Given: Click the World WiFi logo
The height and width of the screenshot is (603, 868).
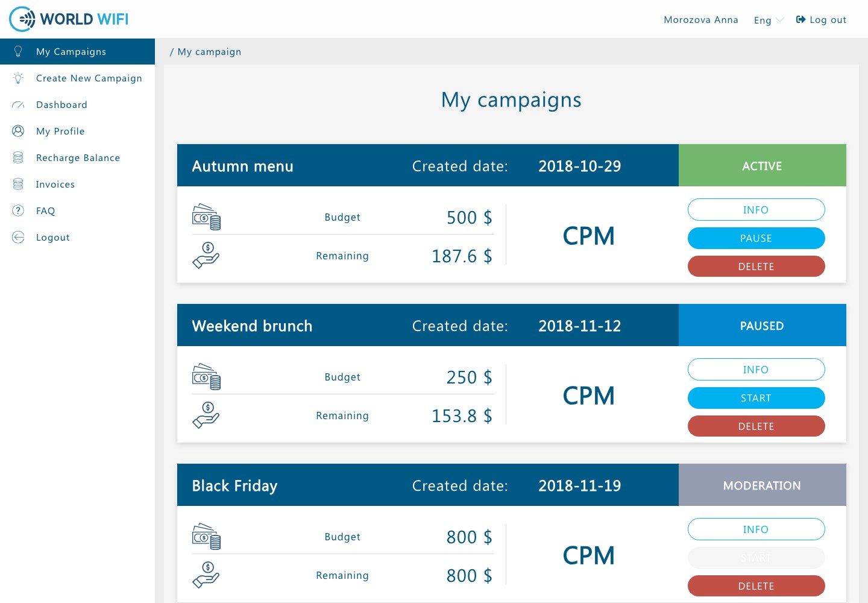Looking at the screenshot, I should click(69, 19).
